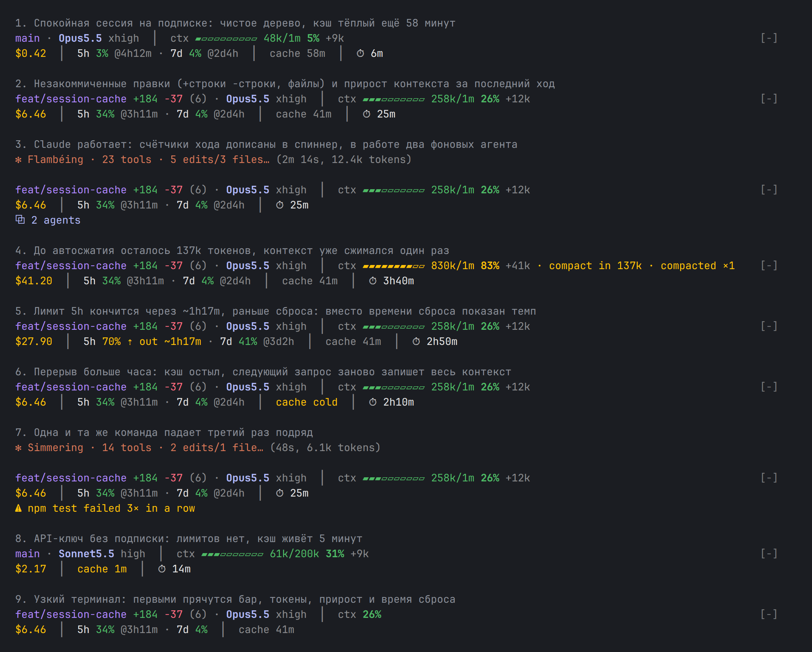Click the $2.17 session cost
This screenshot has width=812, height=652.
pos(31,569)
